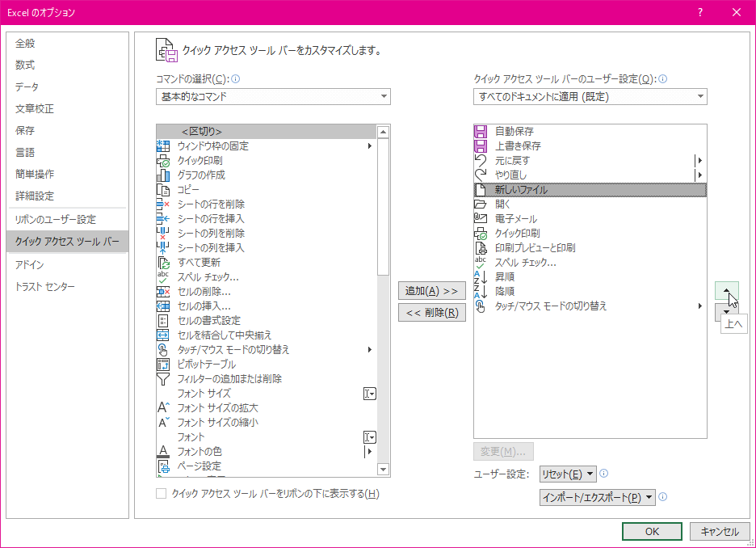Click the dialog help question mark
The width and height of the screenshot is (756, 548).
(700, 13)
